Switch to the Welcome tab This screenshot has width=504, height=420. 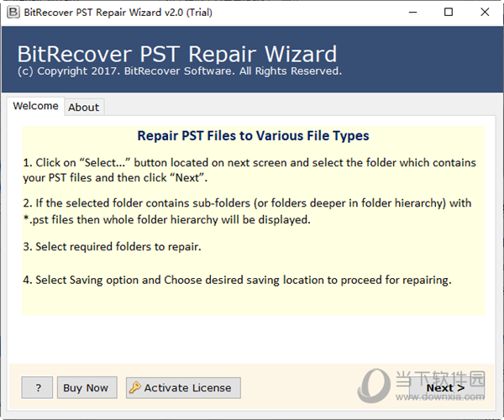pos(35,106)
